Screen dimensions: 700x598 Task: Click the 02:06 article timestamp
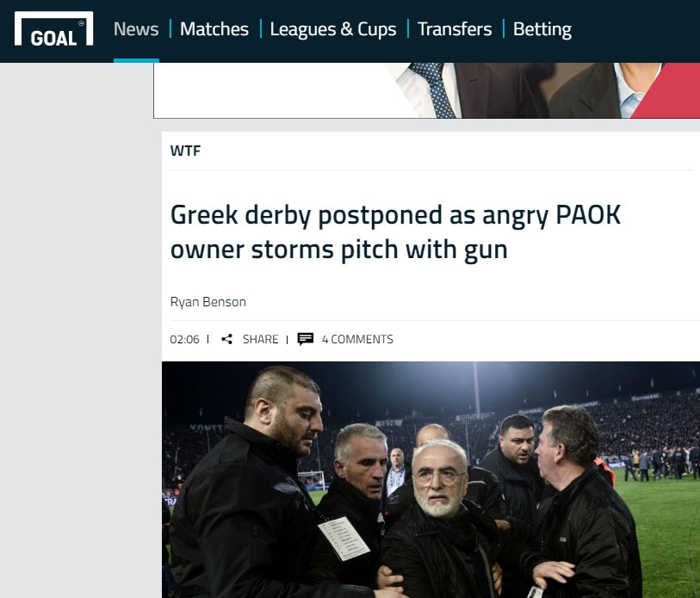point(184,339)
